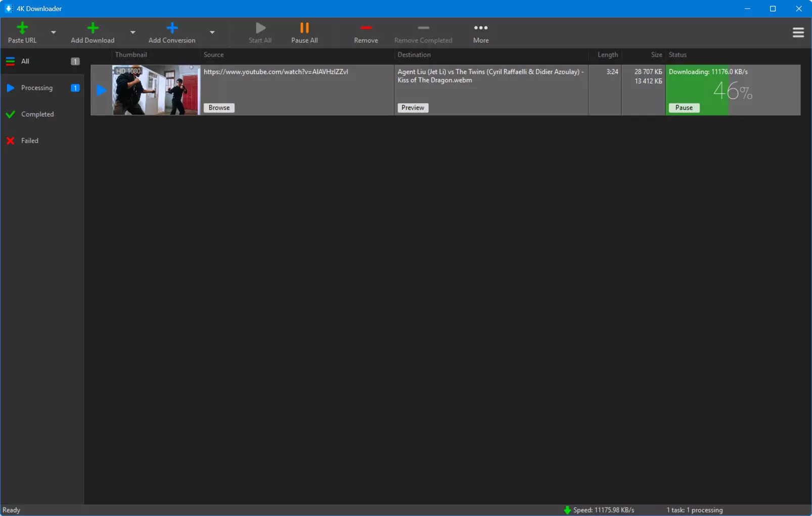Pause all downloads via Pause All
The image size is (812, 516).
[x=304, y=33]
